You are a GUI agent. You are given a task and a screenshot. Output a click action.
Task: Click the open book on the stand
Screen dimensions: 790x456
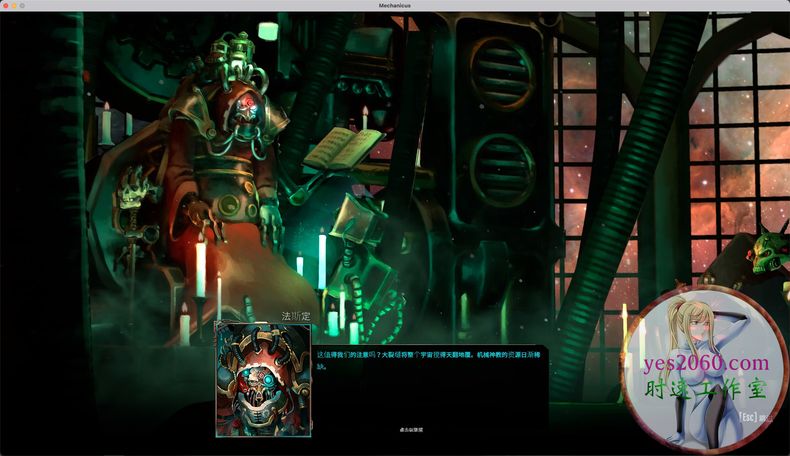343,148
